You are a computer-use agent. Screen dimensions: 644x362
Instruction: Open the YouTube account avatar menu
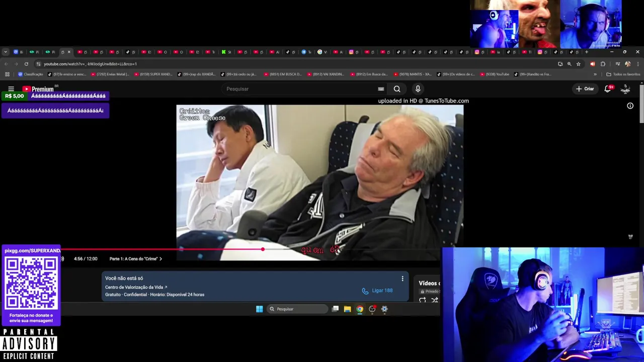point(625,88)
